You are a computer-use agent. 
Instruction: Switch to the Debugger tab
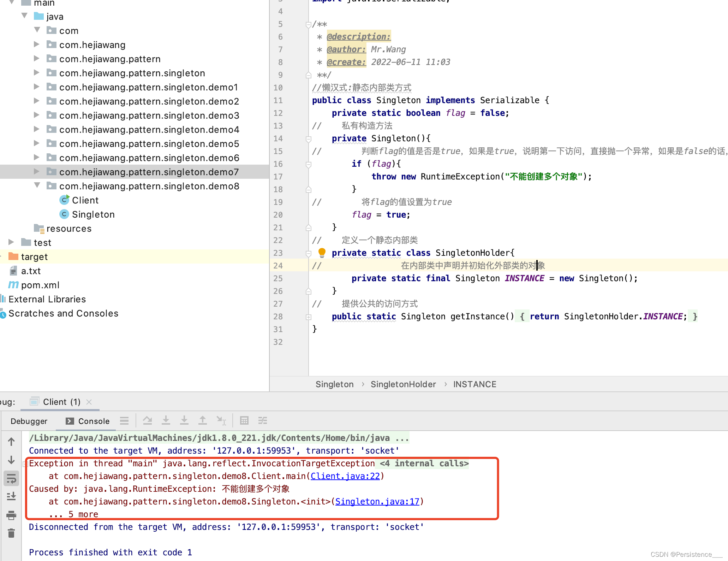[x=29, y=421]
